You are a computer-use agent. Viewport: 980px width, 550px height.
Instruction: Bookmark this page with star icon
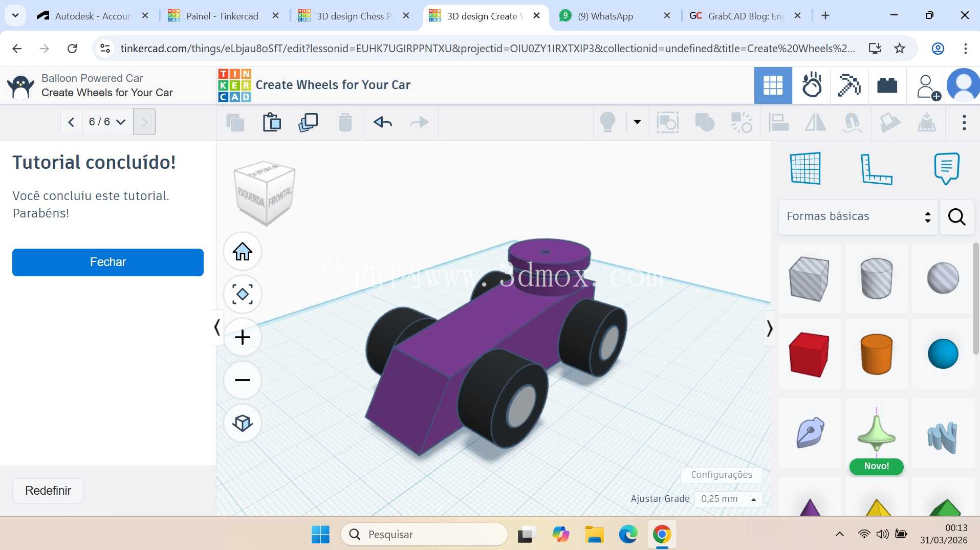point(900,49)
